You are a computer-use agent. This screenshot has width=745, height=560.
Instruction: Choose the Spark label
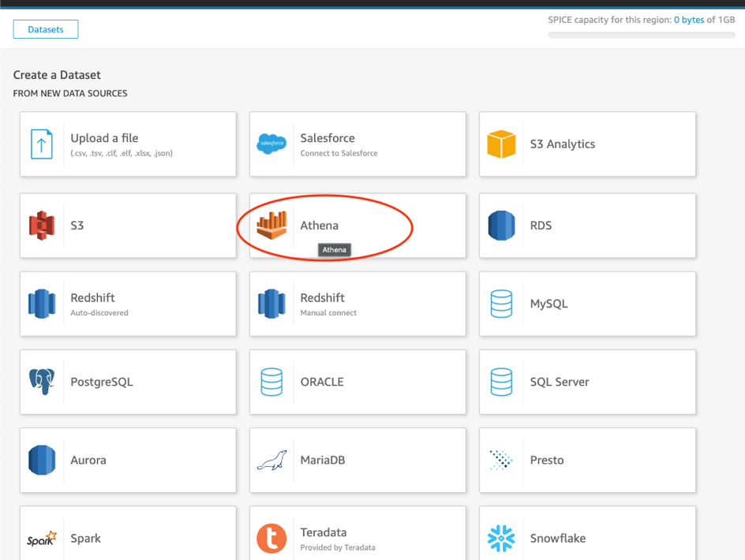coord(85,539)
